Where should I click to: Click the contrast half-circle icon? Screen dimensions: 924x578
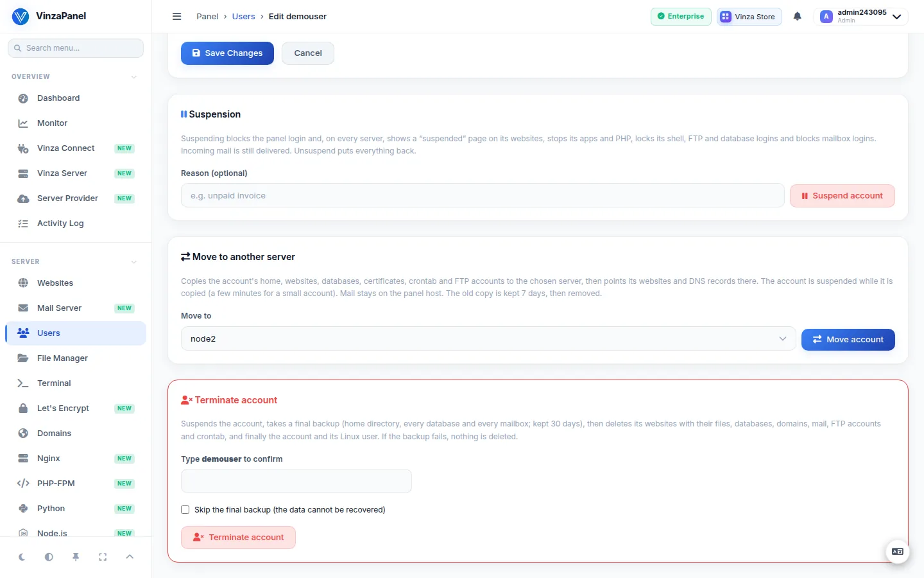point(49,557)
